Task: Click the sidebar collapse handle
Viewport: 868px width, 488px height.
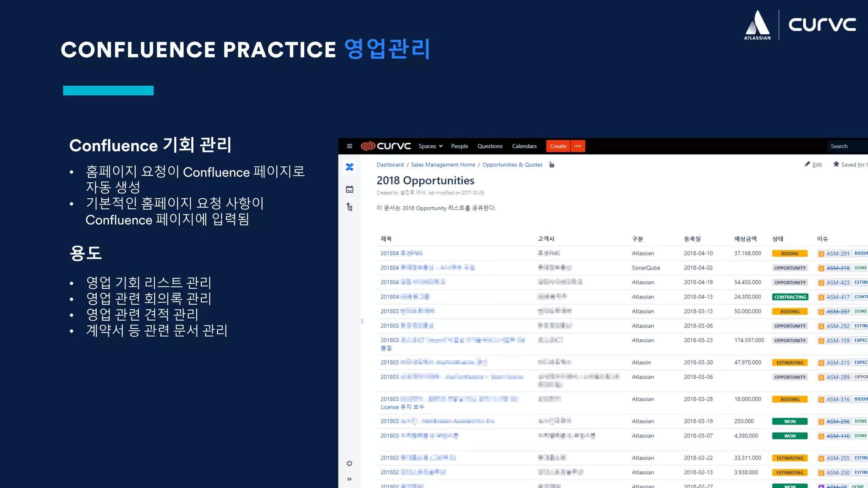Action: (x=362, y=322)
